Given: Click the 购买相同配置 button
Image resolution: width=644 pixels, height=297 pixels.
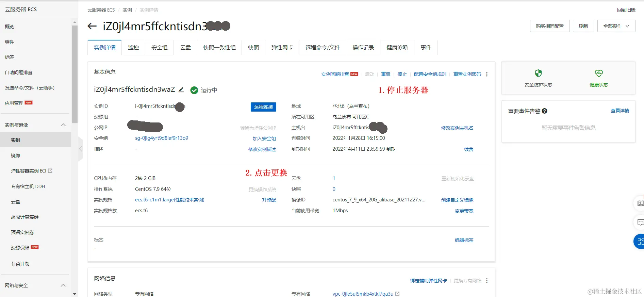Looking at the screenshot, I should [550, 26].
